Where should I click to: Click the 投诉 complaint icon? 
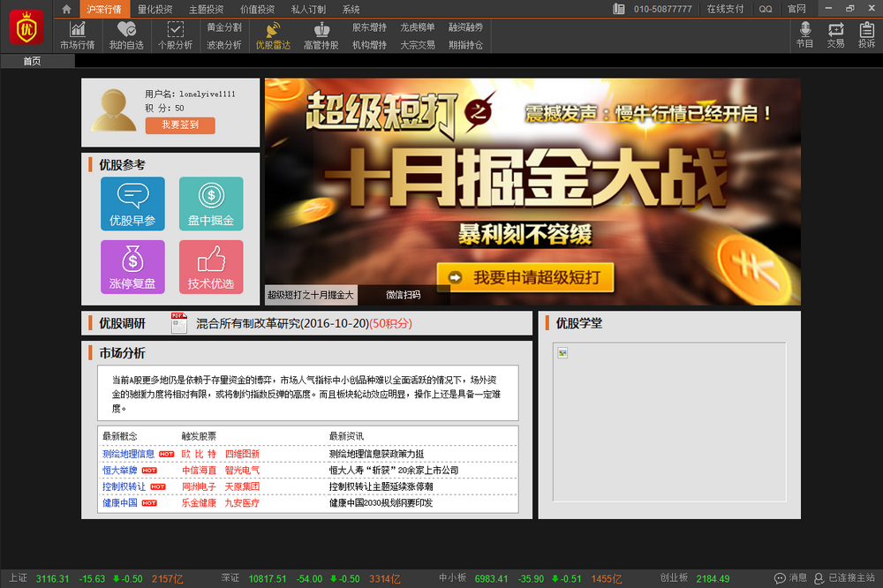click(x=866, y=35)
